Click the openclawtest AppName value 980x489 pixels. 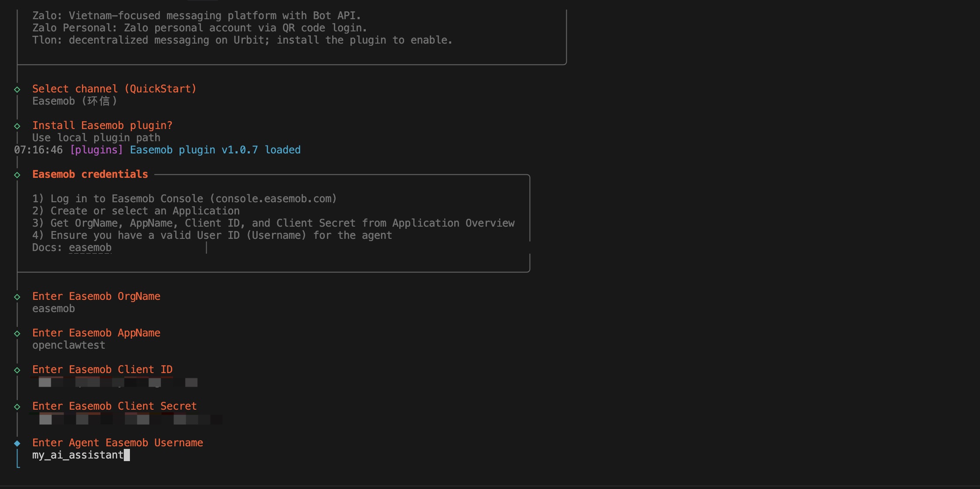tap(68, 345)
